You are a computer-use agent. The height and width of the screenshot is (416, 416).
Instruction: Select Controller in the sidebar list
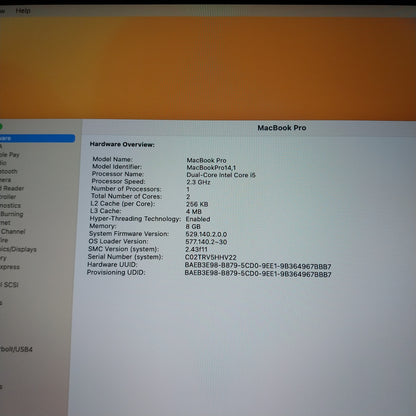(8, 197)
